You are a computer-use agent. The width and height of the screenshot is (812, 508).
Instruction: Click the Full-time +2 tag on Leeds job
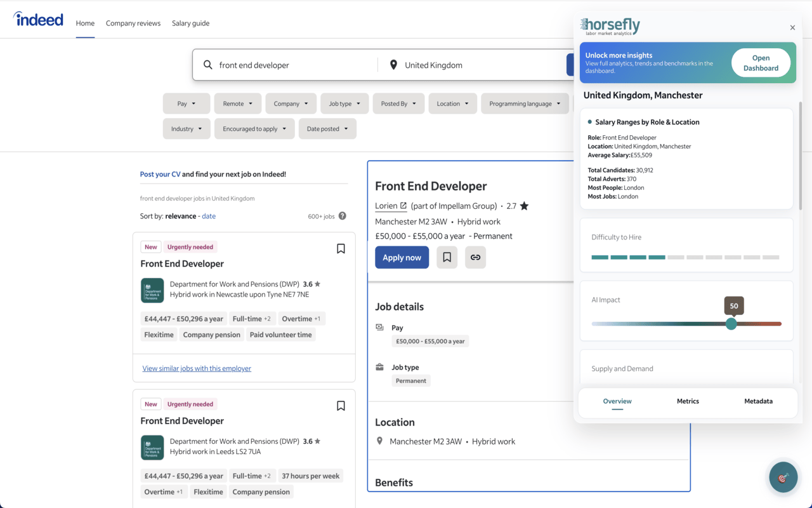251,476
